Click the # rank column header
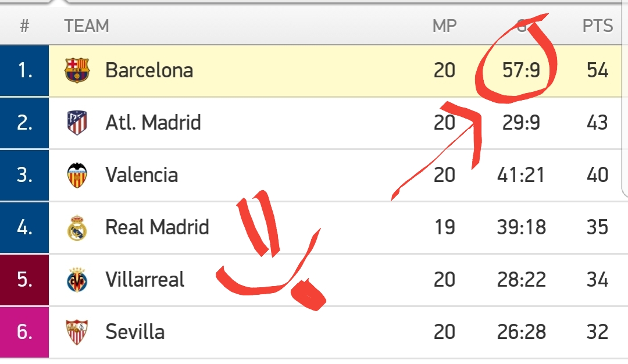 (24, 26)
